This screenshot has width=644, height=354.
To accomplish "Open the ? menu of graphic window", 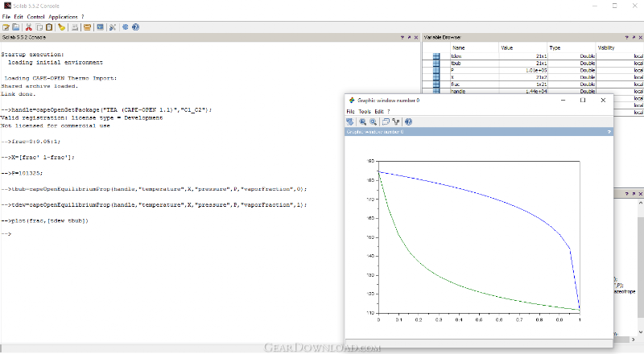I will point(389,111).
